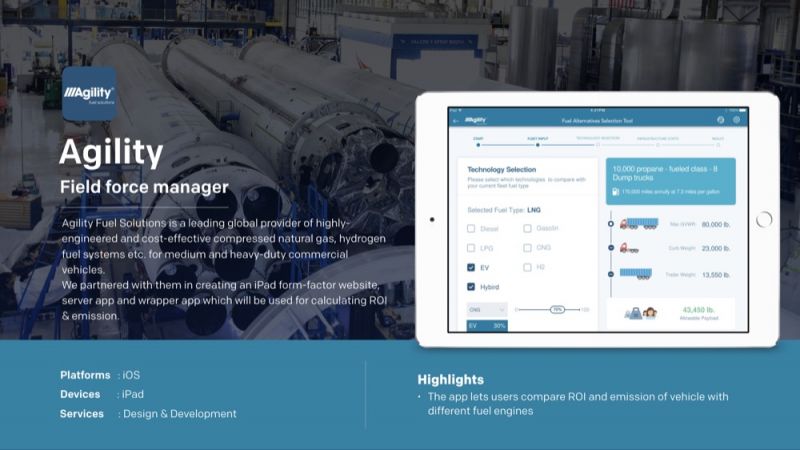Click the '80,000 lb.' value
Viewport: 800px width, 450px height.
coord(716,224)
